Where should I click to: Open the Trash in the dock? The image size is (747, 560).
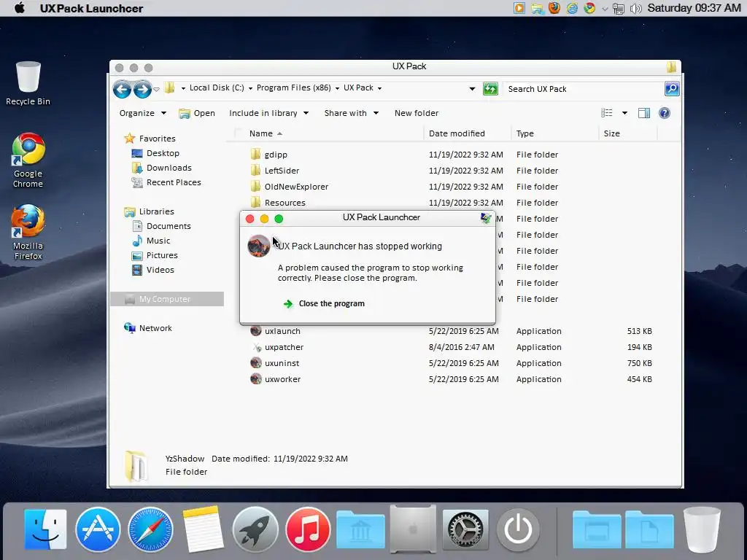[x=702, y=529]
